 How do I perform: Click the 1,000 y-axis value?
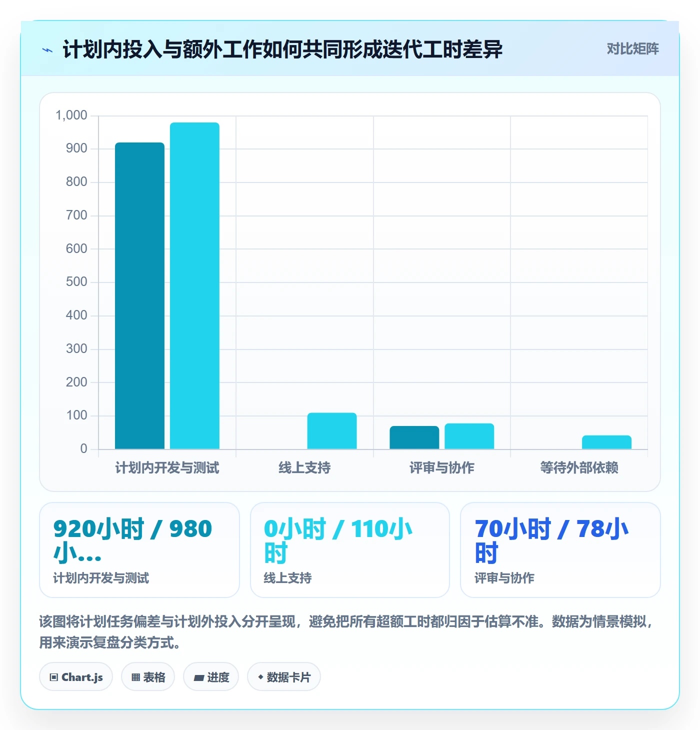pos(71,115)
